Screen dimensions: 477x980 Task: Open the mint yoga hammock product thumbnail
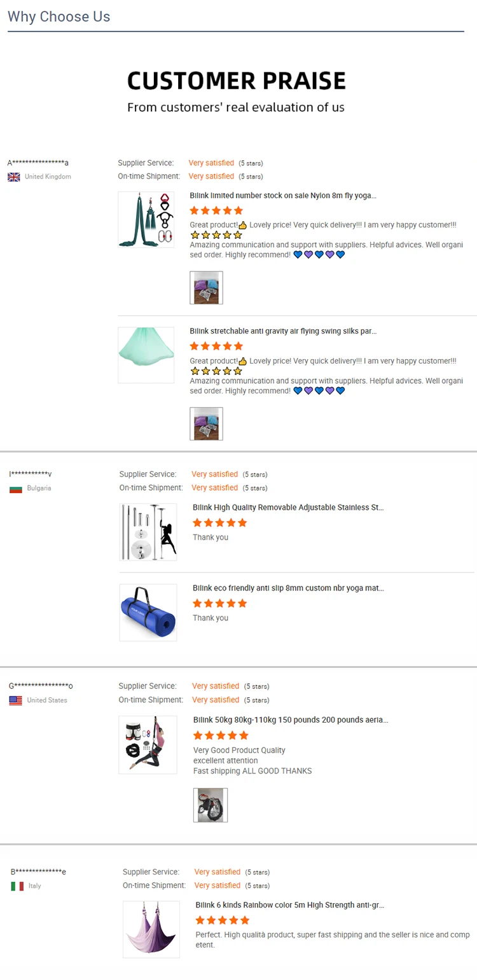pos(146,355)
